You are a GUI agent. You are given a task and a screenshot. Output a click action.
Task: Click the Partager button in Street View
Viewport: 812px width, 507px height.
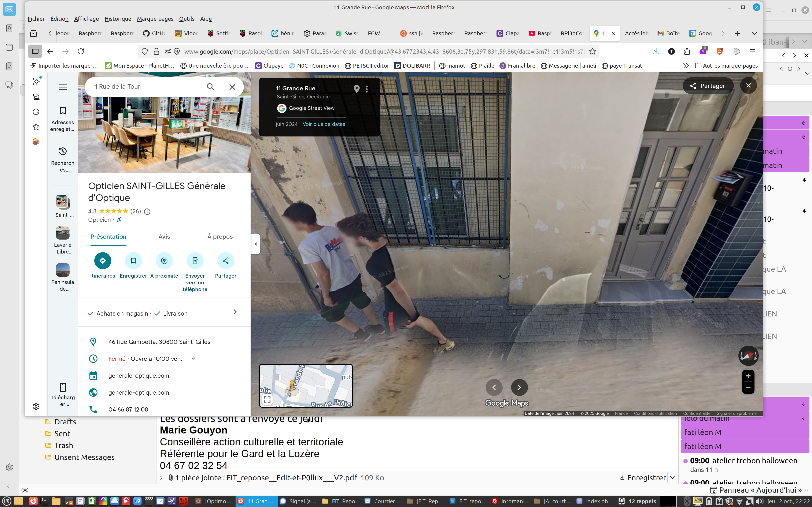pos(708,86)
